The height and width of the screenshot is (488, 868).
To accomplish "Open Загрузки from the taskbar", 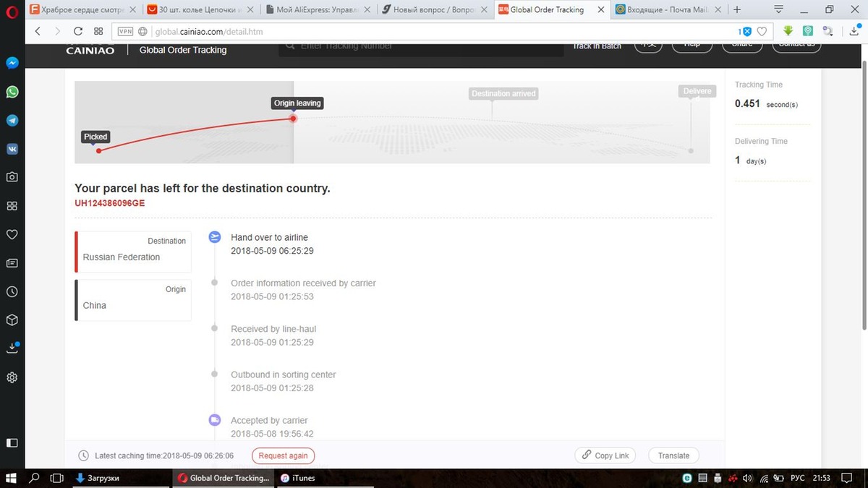I will coord(119,478).
